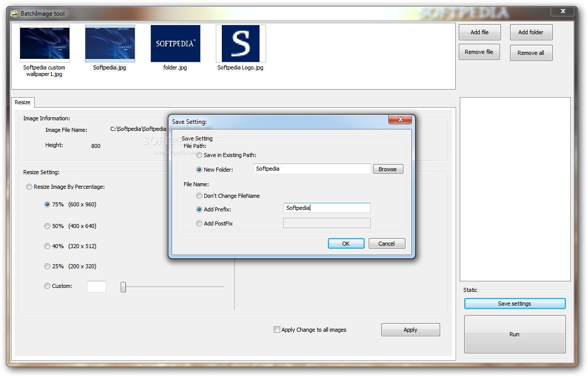Choose the 40% (320 x 512) option

(47, 247)
